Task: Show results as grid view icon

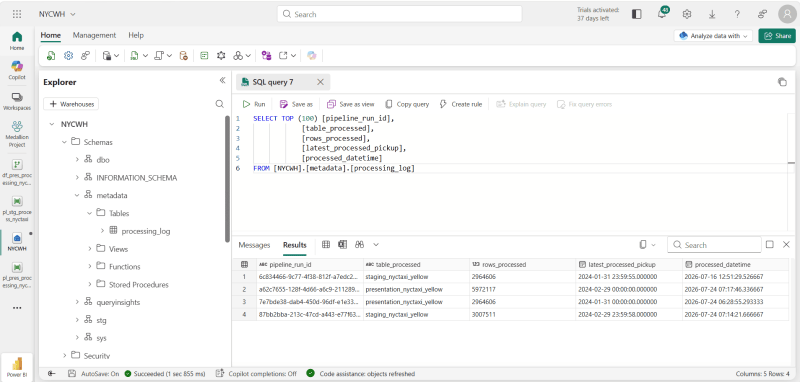Action: pyautogui.click(x=326, y=245)
